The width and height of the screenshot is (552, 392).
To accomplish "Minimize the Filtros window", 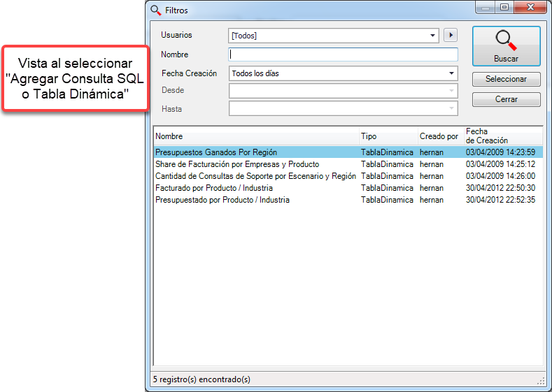I will 486,8.
